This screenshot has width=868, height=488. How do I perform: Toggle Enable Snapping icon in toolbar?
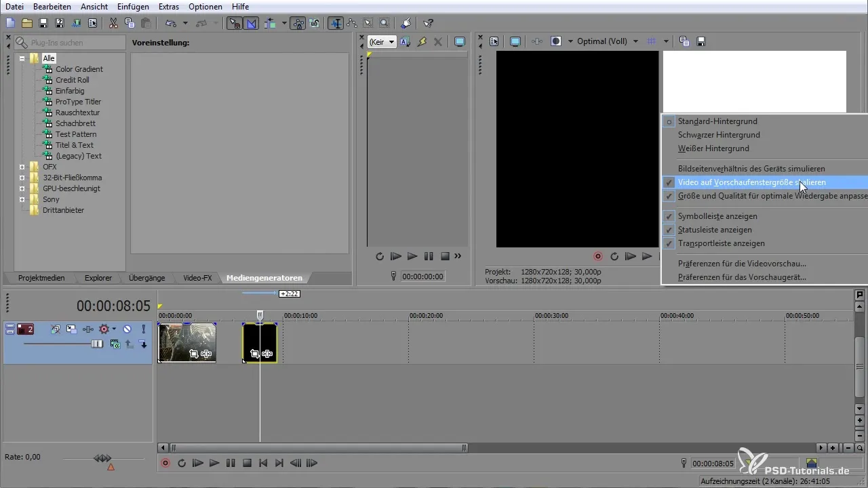tap(234, 23)
